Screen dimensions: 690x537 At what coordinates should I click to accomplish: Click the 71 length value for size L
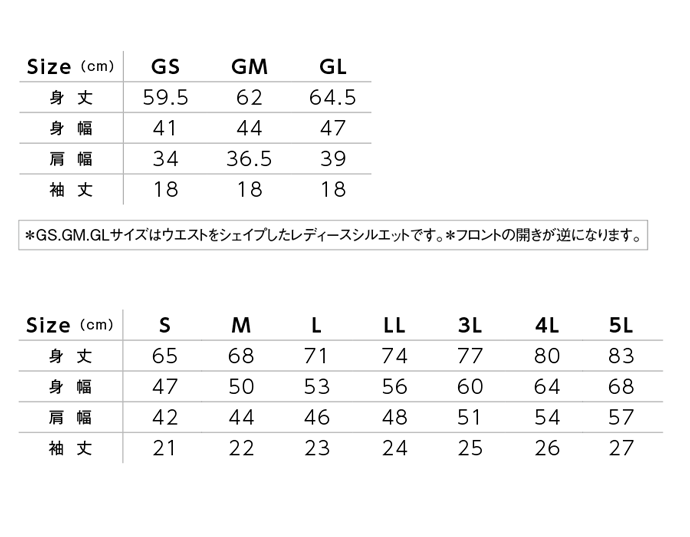click(316, 356)
